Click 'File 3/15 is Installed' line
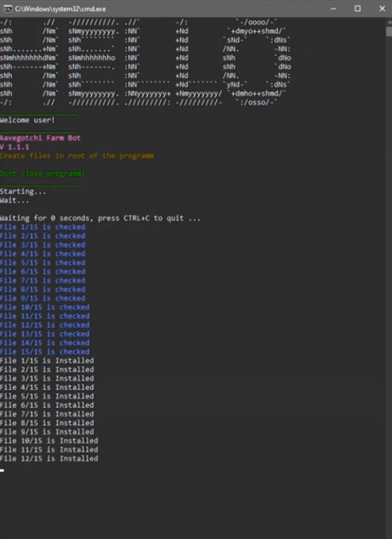This screenshot has height=539, width=392. 47,379
